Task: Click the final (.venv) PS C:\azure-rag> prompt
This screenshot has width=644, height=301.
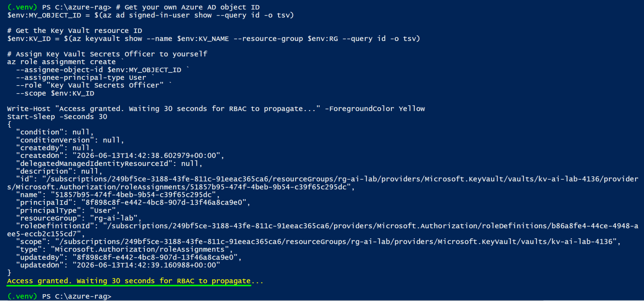Action: (59, 296)
